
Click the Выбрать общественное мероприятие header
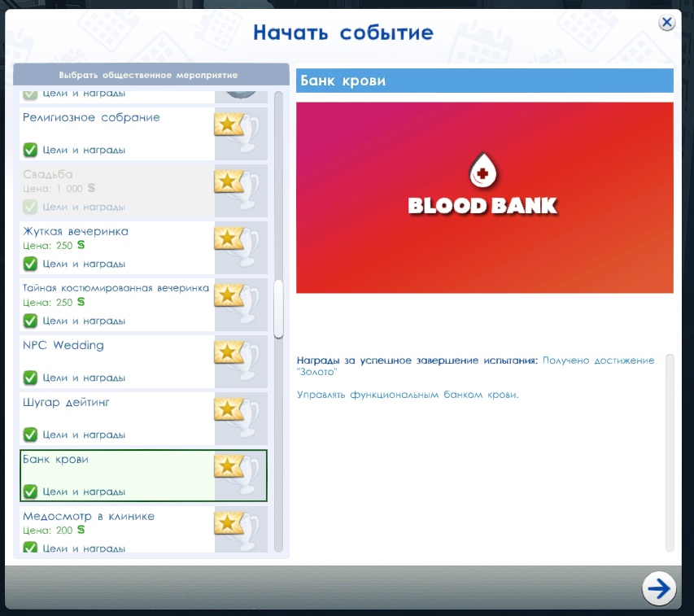point(151,74)
